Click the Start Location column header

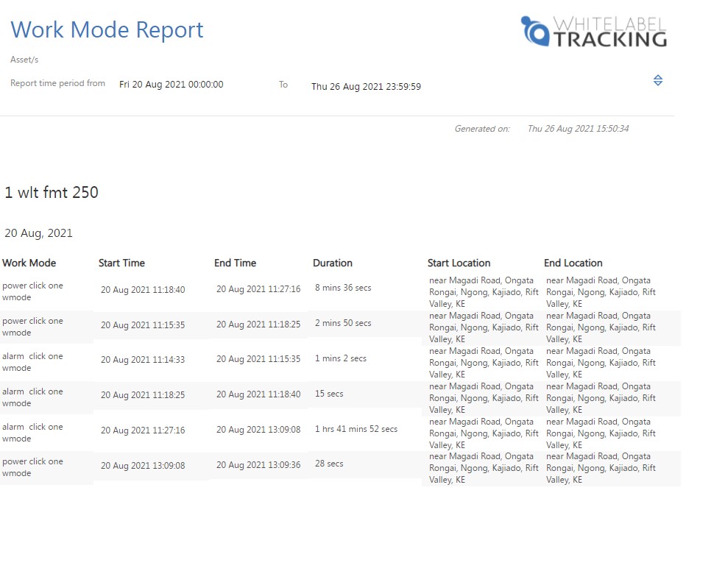(x=459, y=263)
